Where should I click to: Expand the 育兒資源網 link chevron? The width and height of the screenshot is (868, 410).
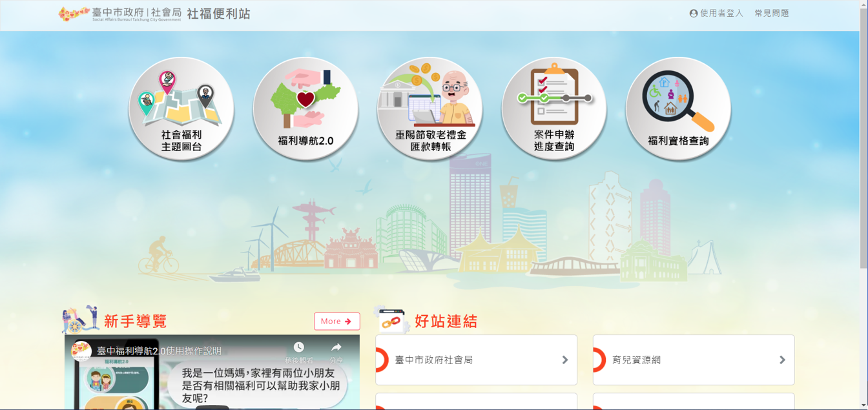[782, 360]
